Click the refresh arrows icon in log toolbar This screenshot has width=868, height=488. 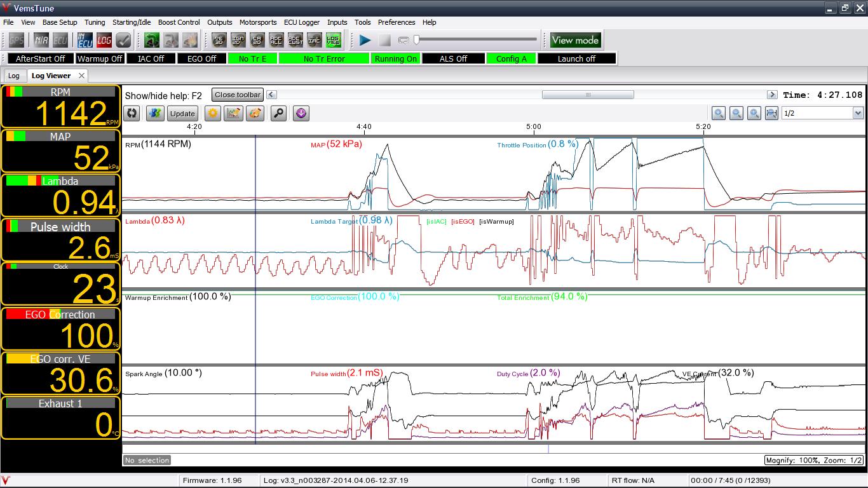[x=132, y=114]
